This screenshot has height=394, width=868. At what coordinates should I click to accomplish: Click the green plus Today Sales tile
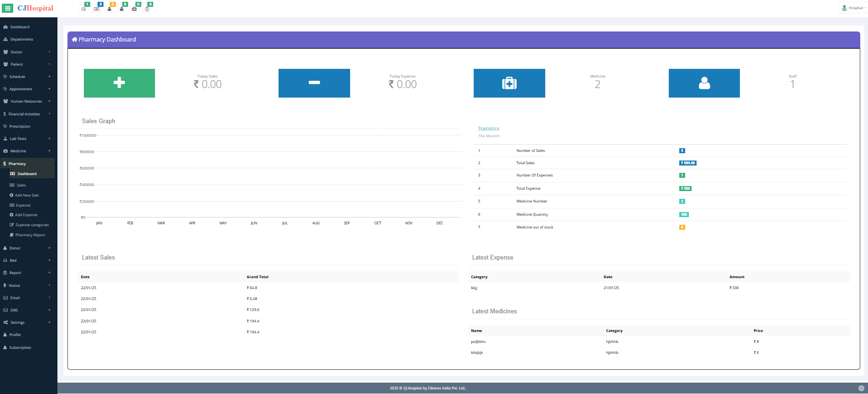point(119,83)
